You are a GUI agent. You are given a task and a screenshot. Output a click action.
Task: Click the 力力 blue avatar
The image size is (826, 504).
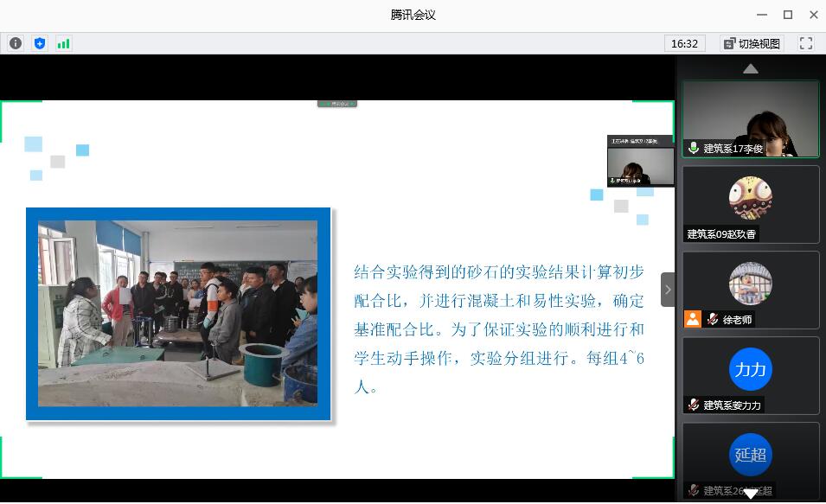pyautogui.click(x=750, y=370)
